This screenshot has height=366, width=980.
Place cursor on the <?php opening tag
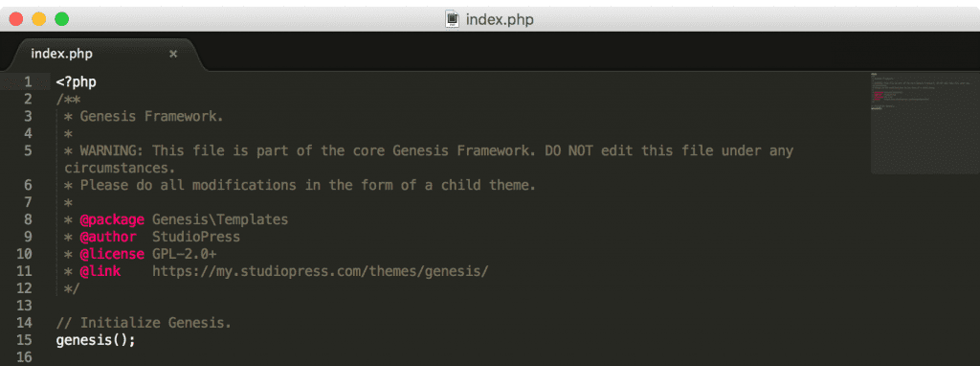click(77, 82)
